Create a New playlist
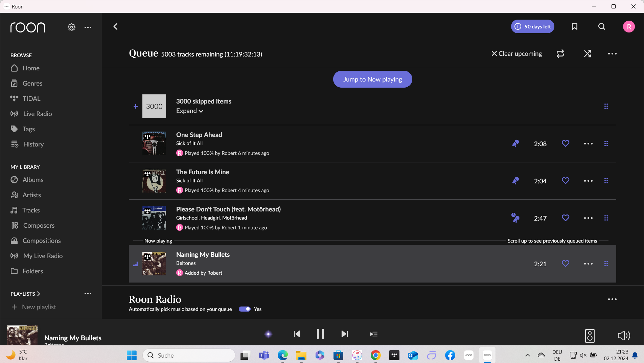This screenshot has width=644, height=363. pyautogui.click(x=34, y=307)
